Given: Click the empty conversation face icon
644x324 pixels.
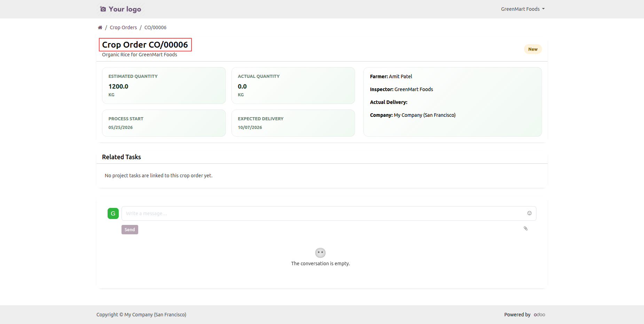Looking at the screenshot, I should tap(320, 253).
